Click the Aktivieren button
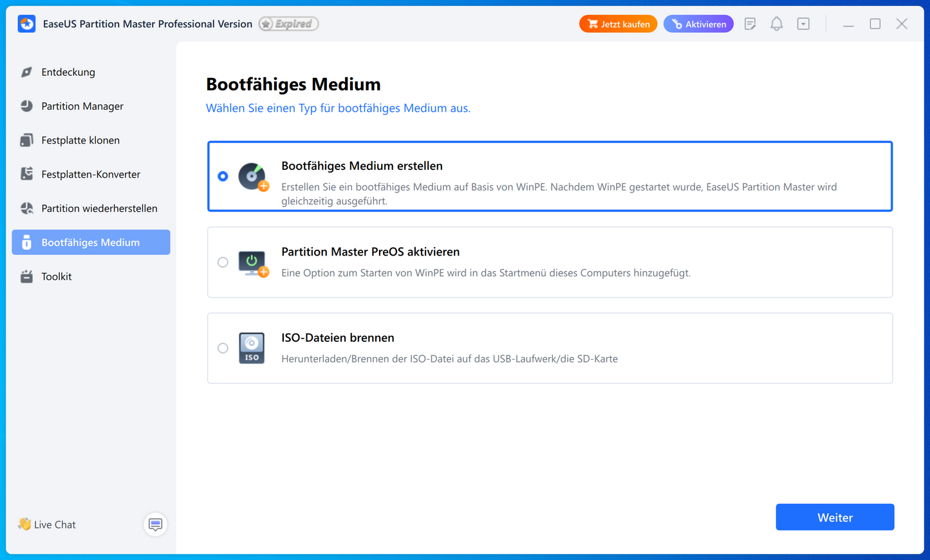Viewport: 930px width, 560px height. pos(698,24)
